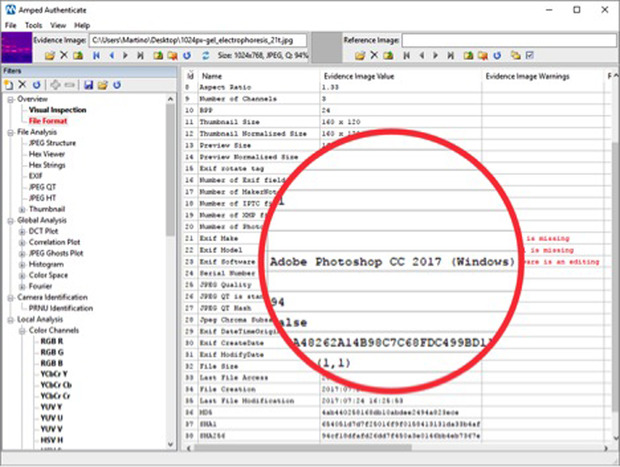
Task: Delete filter with X icon in Filters toolbar
Action: tap(23, 85)
